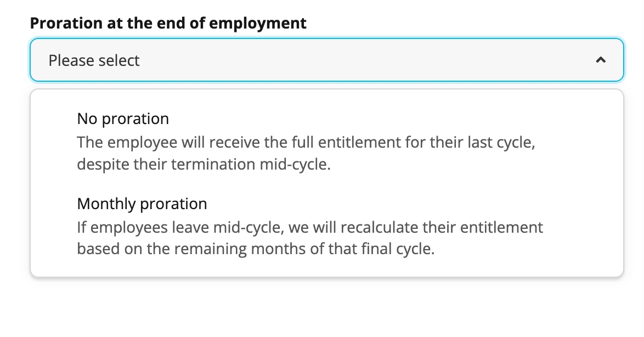Click the proration at end of employment combo box
The width and height of the screenshot is (644, 337).
[327, 60]
